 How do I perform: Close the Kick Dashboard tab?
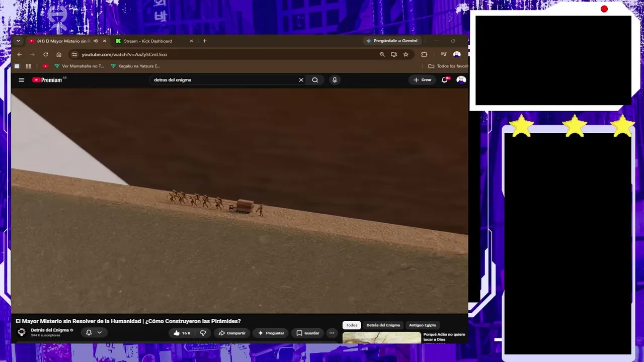191,41
